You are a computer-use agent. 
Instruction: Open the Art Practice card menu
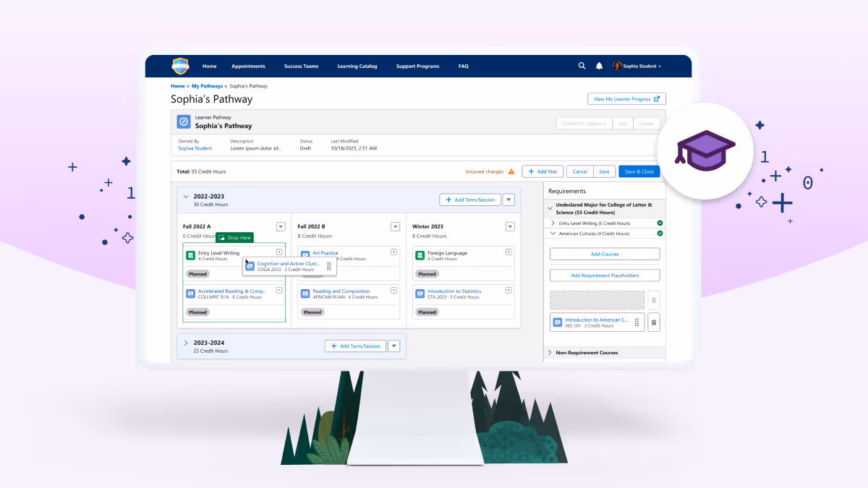[x=393, y=252]
